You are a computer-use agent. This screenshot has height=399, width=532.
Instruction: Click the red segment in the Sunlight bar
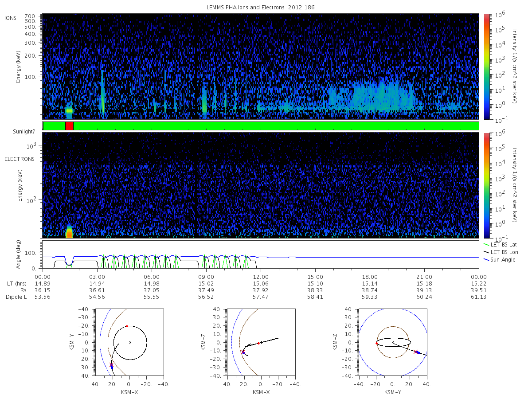(69, 126)
